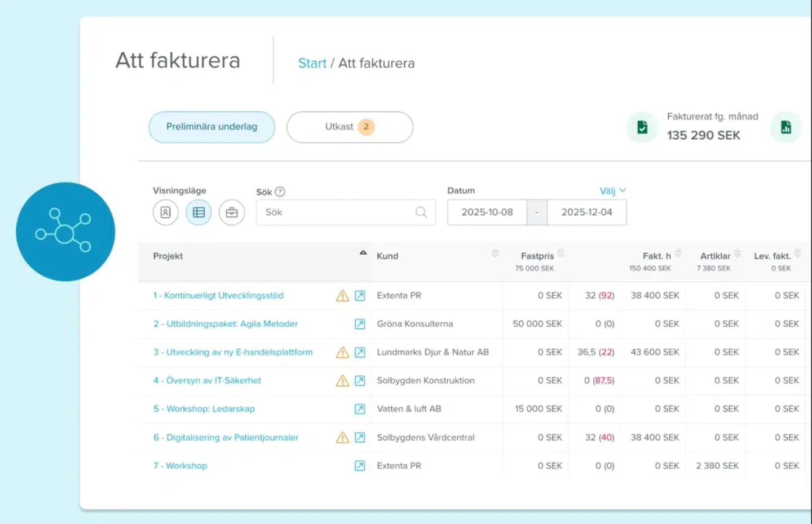812x524 pixels.
Task: Click the 43 600 SEK Fakt. h cell
Action: tap(655, 352)
